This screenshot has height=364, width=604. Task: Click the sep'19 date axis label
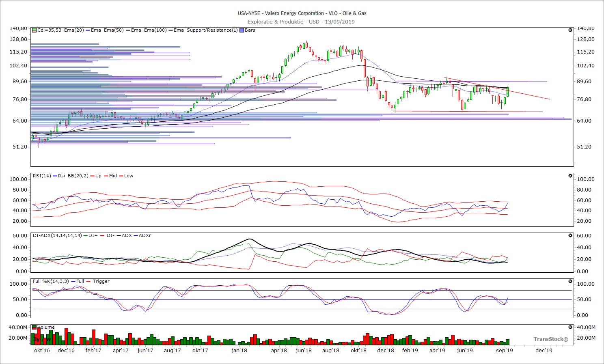click(505, 351)
